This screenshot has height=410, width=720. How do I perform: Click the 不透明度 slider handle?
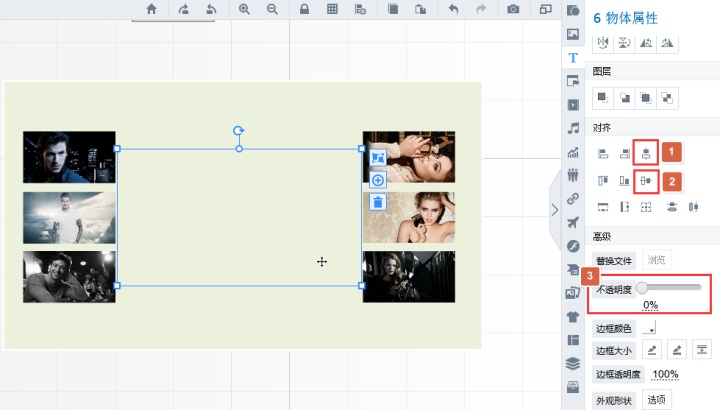(642, 288)
